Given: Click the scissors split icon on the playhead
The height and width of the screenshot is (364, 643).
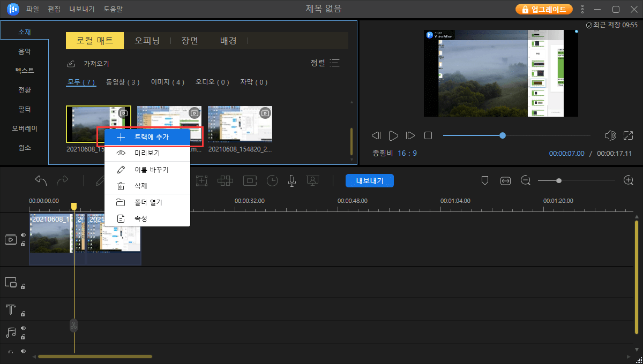Looking at the screenshot, I should (73, 325).
